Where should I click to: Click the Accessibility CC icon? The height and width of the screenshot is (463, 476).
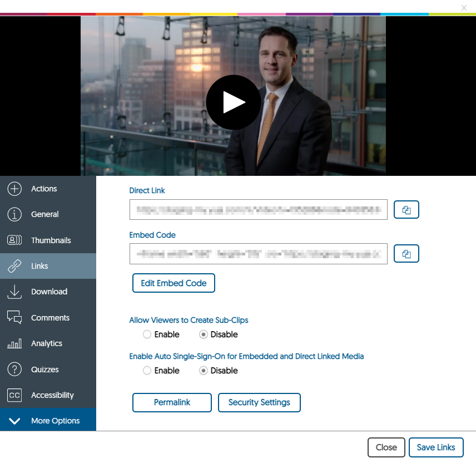pos(14,395)
